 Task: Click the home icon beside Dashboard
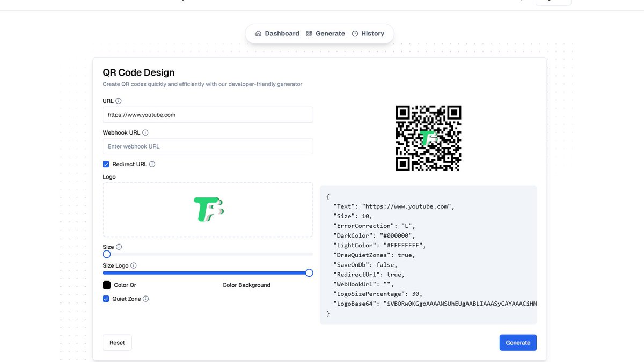pyautogui.click(x=259, y=34)
